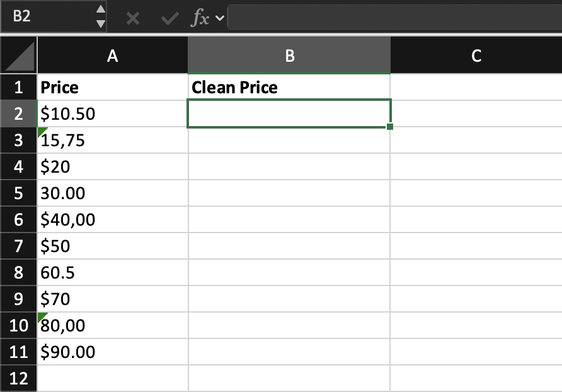Click the select-all triangle at grid corner
The height and width of the screenshot is (392, 562).
(19, 55)
